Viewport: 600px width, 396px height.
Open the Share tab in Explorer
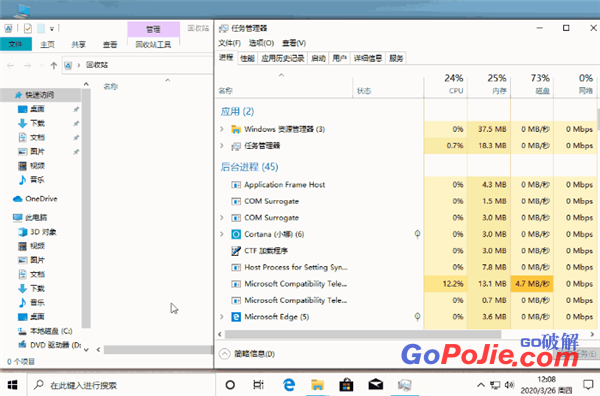point(78,44)
